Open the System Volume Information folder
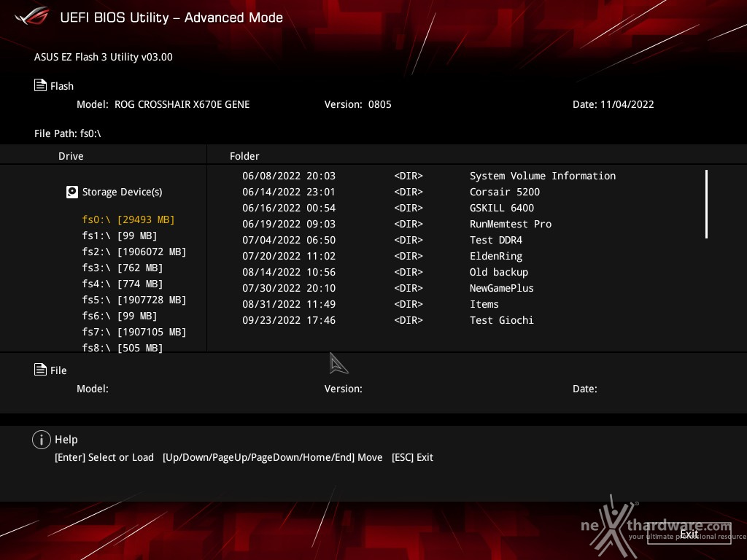Screen dimensions: 747x560 [543, 176]
